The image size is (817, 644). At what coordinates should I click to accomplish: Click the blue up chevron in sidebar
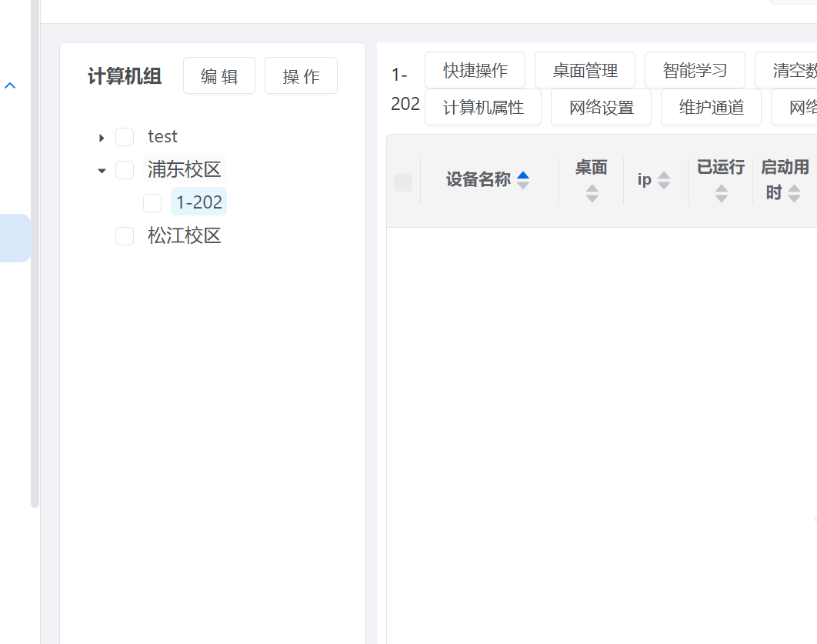[10, 85]
